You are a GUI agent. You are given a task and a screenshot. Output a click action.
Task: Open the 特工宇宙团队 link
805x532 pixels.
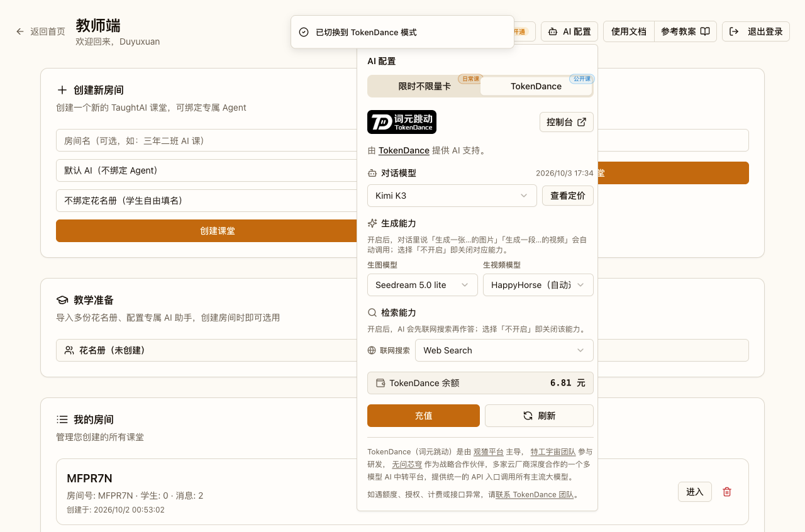click(x=553, y=452)
